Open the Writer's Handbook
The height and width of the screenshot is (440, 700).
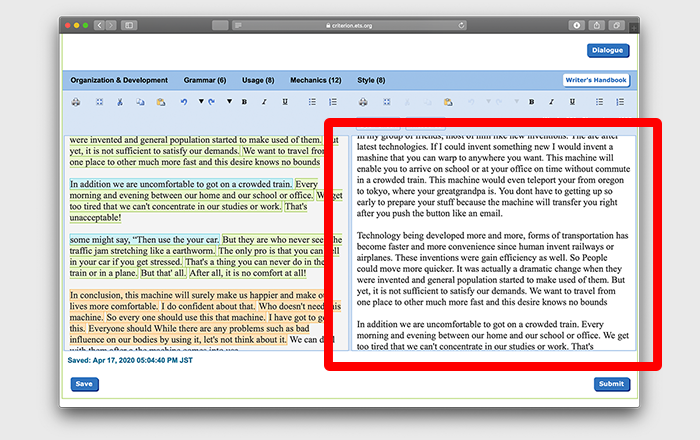click(x=596, y=80)
